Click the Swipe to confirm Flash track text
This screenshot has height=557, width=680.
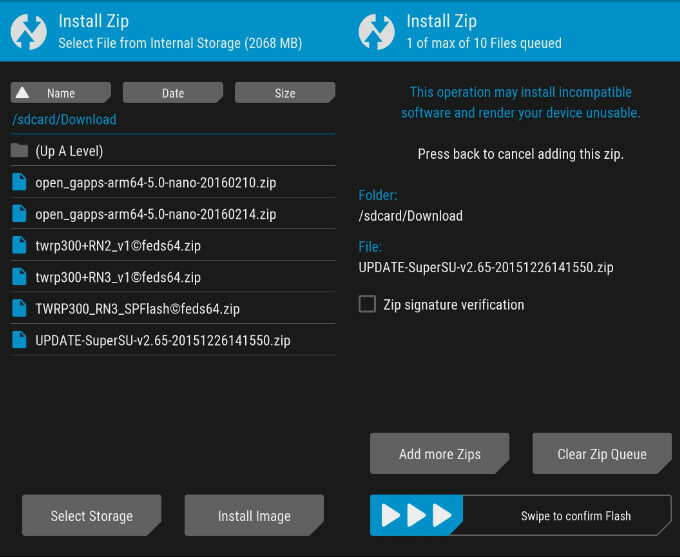point(575,516)
